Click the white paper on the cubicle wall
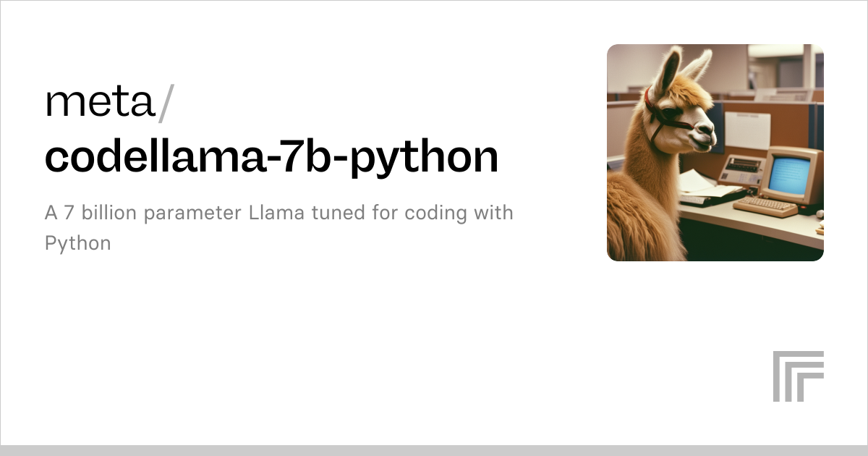868x456 pixels. tap(747, 130)
